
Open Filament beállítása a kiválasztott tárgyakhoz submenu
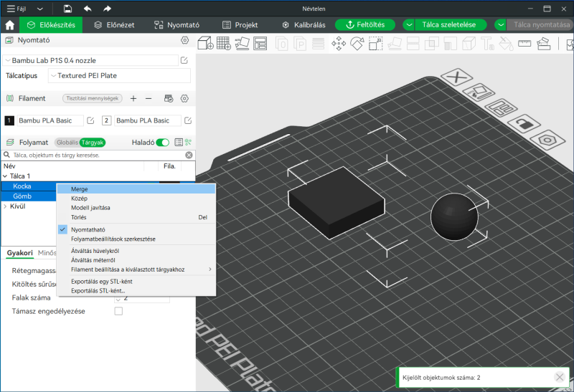(136, 269)
